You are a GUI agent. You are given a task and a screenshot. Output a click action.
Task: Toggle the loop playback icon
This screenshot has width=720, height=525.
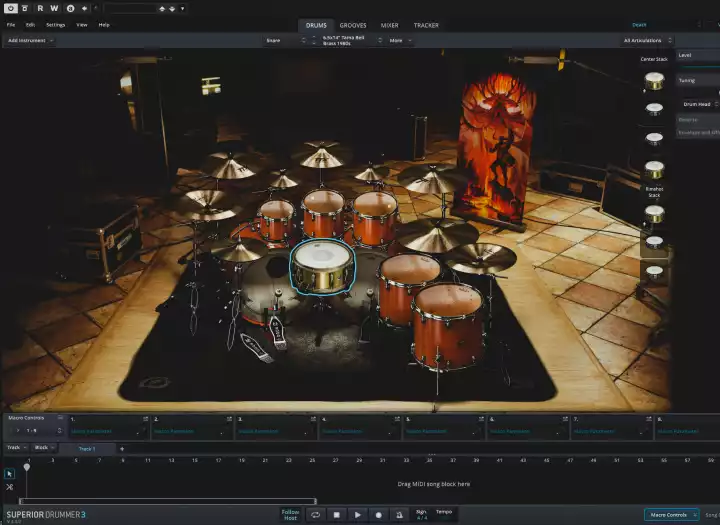[x=316, y=514]
